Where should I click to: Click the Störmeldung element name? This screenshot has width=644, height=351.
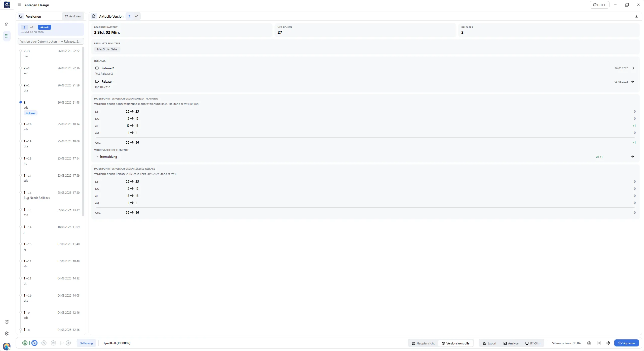point(108,157)
